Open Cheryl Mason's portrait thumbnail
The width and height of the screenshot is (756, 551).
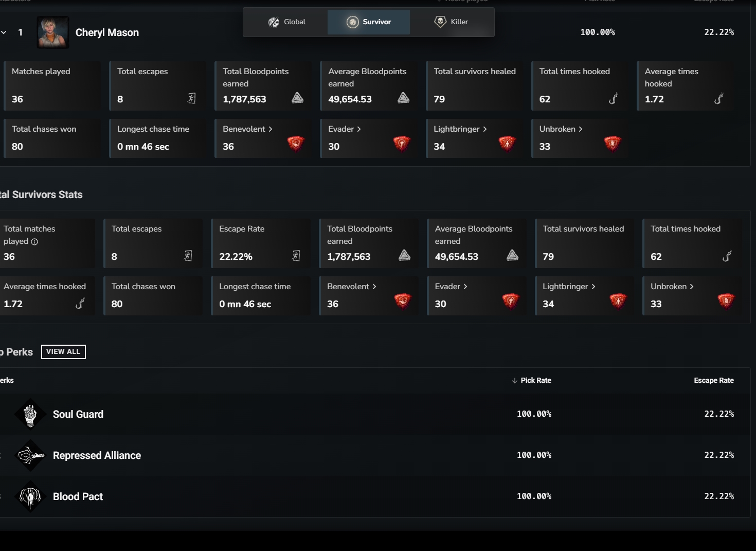tap(53, 32)
